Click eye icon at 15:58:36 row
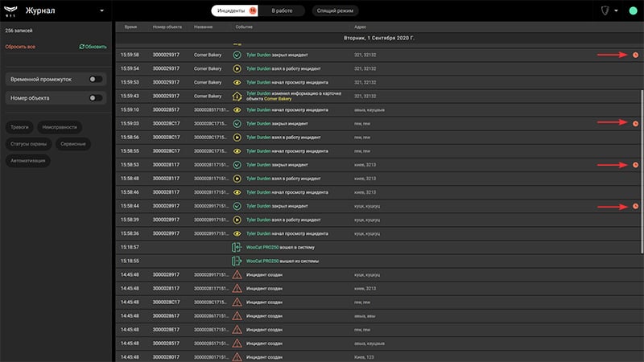Screen dimensions: 644x362 point(237,233)
